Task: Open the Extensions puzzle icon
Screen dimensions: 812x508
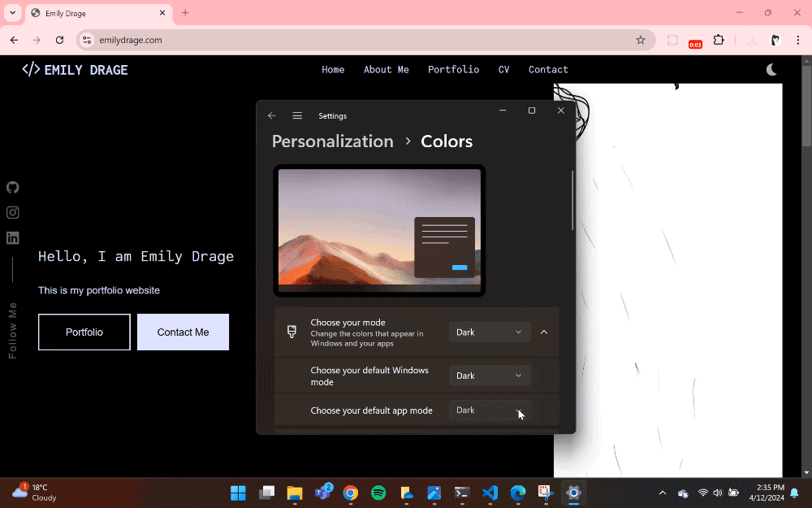Action: (719, 40)
